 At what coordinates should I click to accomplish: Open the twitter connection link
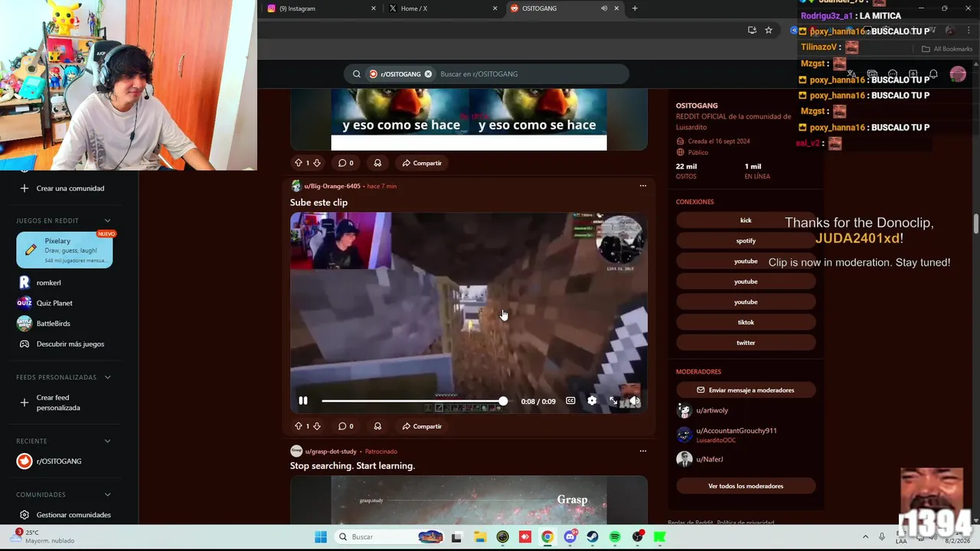tap(746, 343)
